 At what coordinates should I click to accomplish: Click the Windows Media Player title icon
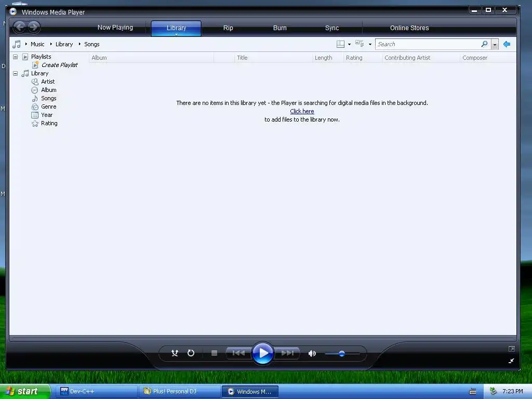(x=13, y=12)
